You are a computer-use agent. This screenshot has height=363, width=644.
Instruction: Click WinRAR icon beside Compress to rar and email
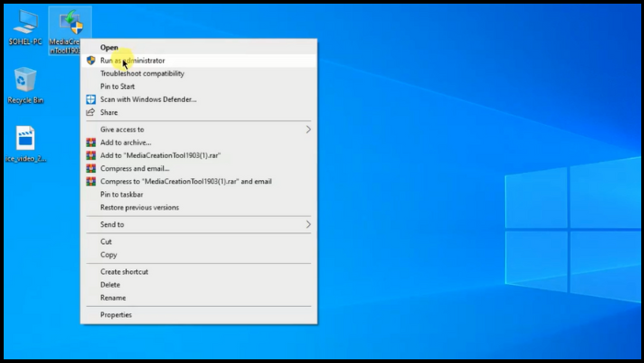(x=91, y=181)
